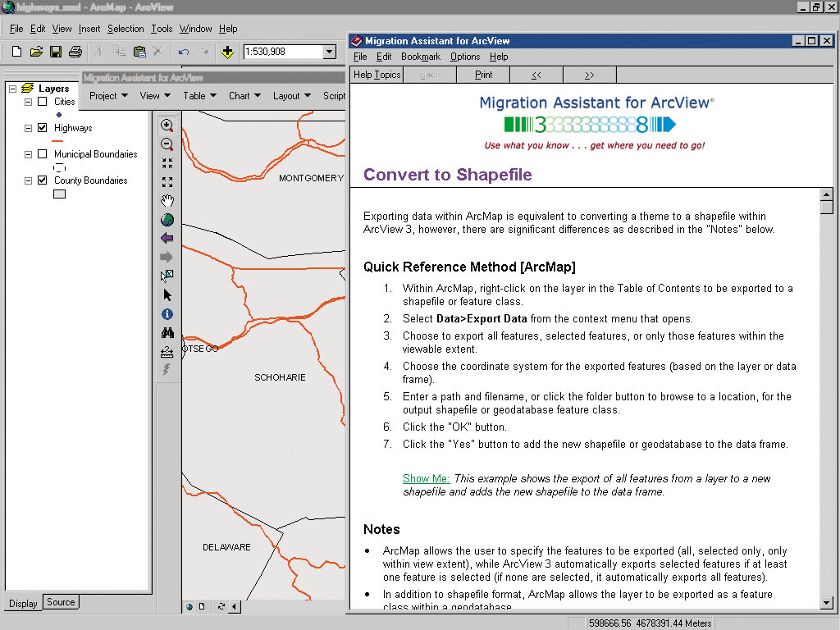Image resolution: width=840 pixels, height=630 pixels.
Task: Select the Measure ruler tool
Action: click(x=167, y=352)
